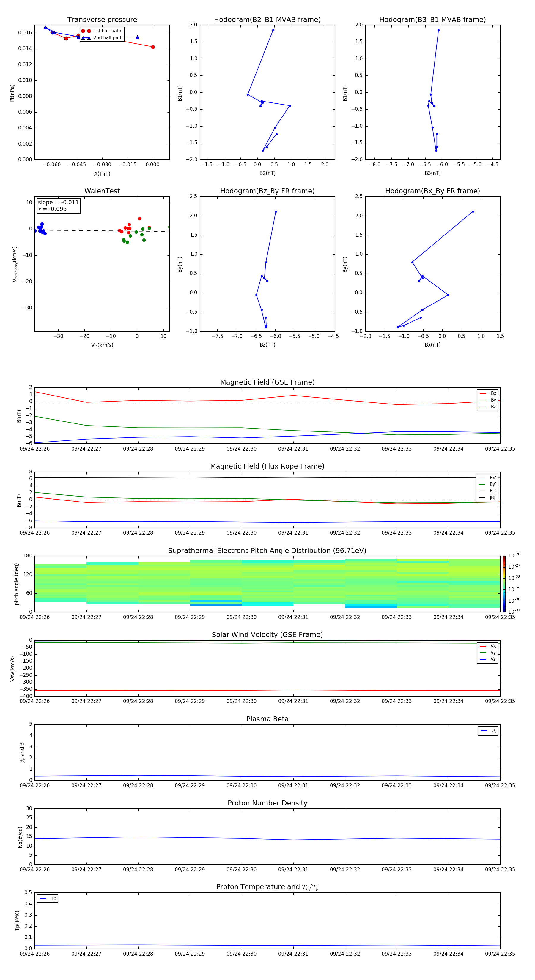The height and width of the screenshot is (980, 535).
Task: Select the "pitch angle (deg)" axis label
Action: tap(16, 584)
